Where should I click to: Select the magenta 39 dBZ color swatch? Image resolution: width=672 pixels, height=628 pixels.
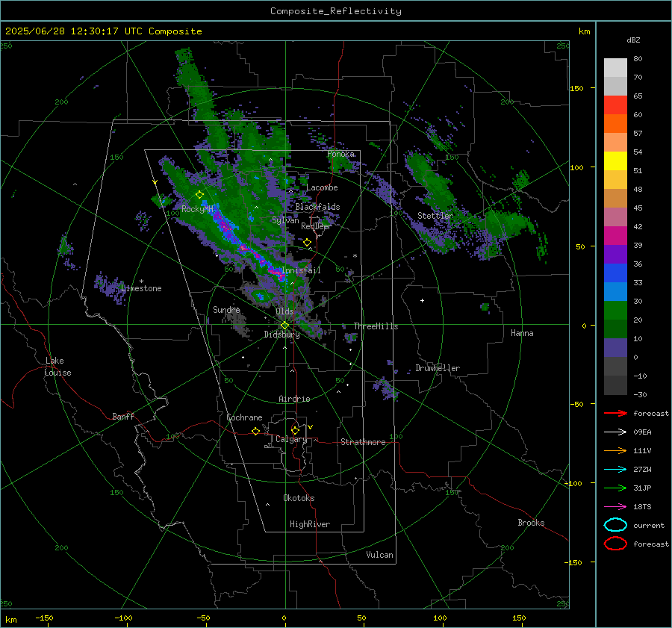(615, 236)
